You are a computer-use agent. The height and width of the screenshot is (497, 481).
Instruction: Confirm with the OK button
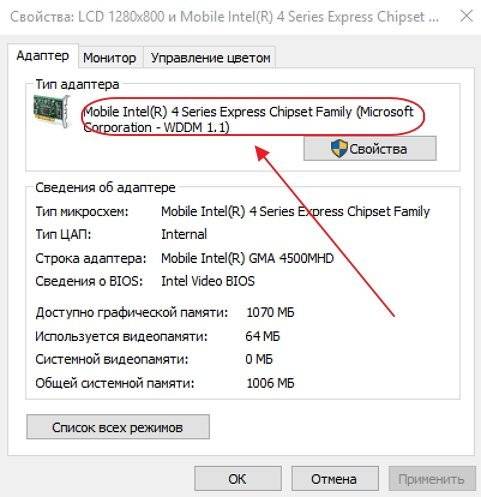coord(238,479)
